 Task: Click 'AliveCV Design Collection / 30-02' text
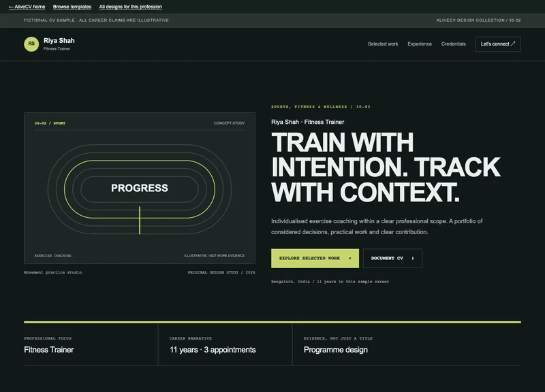tap(478, 20)
